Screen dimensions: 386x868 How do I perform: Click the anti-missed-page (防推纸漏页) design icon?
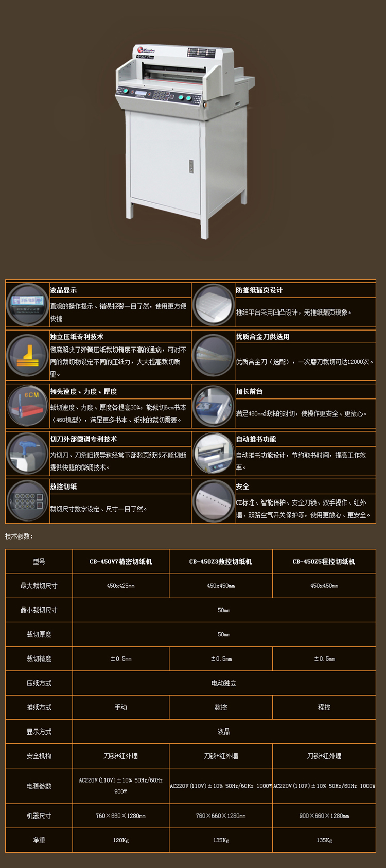214,304
